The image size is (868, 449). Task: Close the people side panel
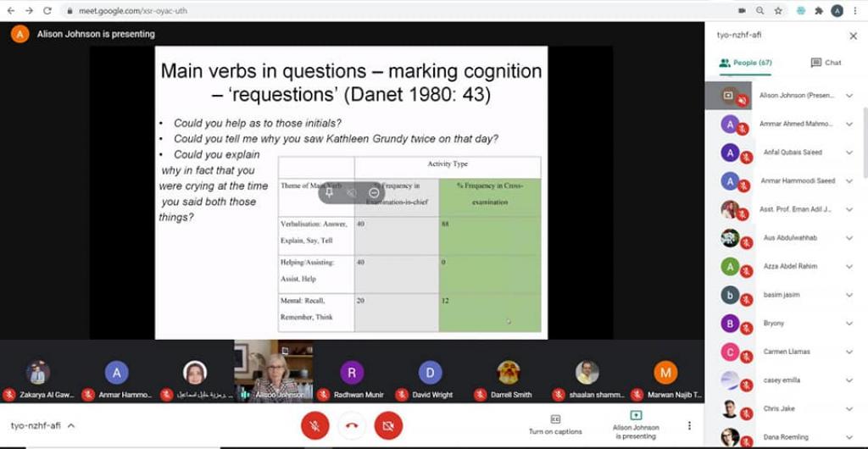point(853,36)
